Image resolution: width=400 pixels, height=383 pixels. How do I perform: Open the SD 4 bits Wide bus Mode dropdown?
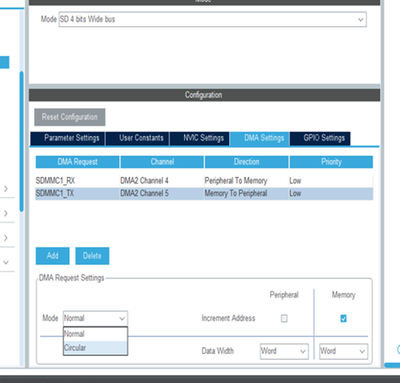[213, 19]
